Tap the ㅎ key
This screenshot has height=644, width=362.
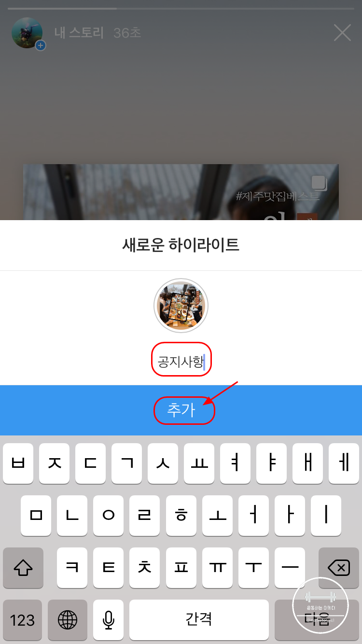(x=181, y=516)
